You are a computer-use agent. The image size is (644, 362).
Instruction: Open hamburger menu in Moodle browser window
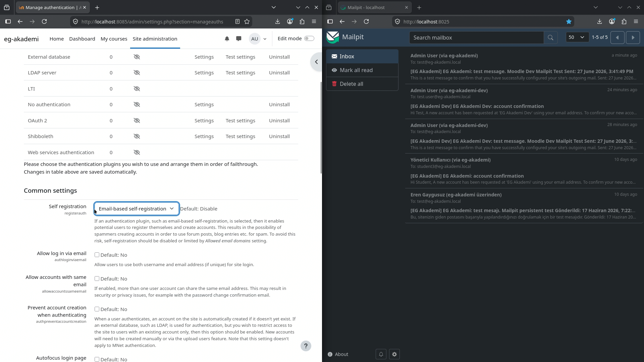[314, 21]
